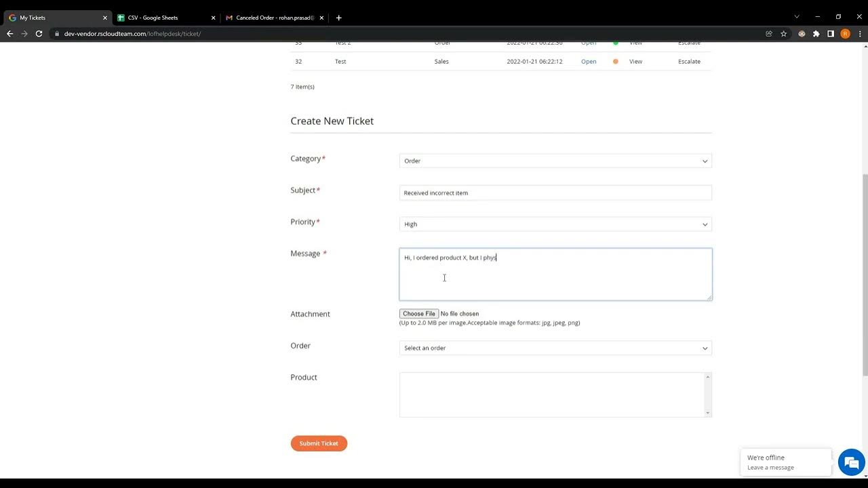
Task: Click the We're offline message box
Action: [x=786, y=462]
